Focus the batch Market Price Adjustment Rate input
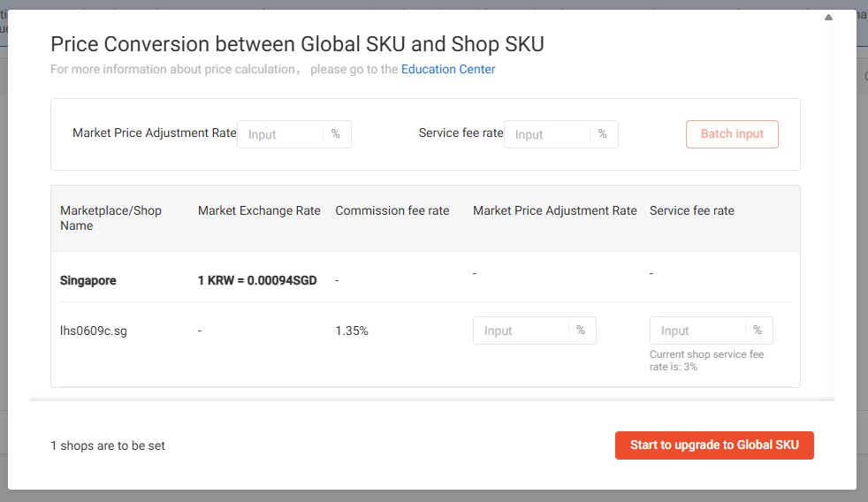The height and width of the screenshot is (502, 868). [294, 134]
